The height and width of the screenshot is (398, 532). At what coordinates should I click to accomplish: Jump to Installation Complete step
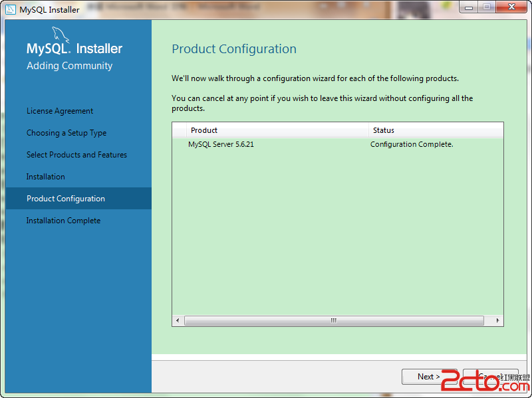coord(63,221)
